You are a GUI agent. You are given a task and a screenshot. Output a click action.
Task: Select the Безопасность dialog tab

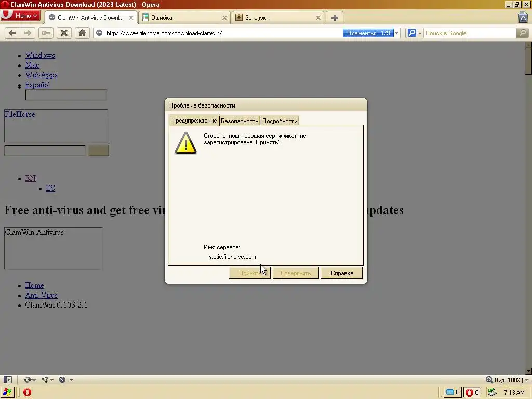240,121
